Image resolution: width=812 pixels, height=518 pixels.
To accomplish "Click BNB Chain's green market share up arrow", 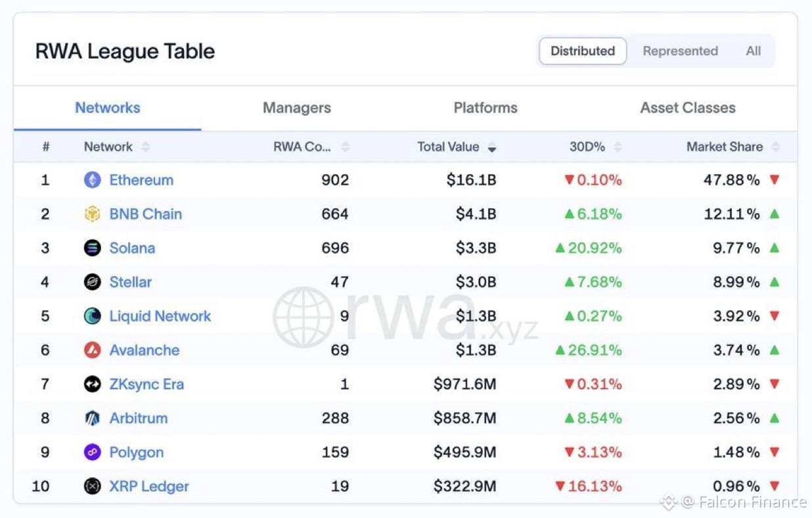I will click(775, 214).
